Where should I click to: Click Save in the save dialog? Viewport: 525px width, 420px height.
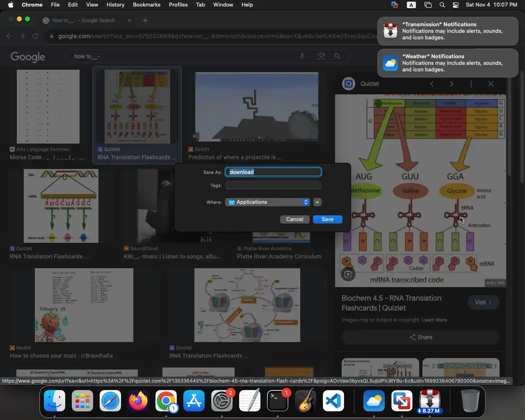[x=327, y=219]
